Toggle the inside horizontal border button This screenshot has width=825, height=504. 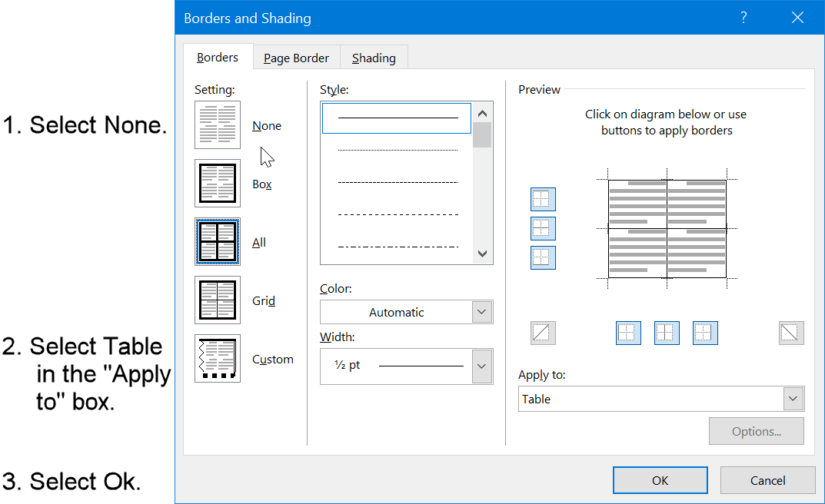click(543, 228)
